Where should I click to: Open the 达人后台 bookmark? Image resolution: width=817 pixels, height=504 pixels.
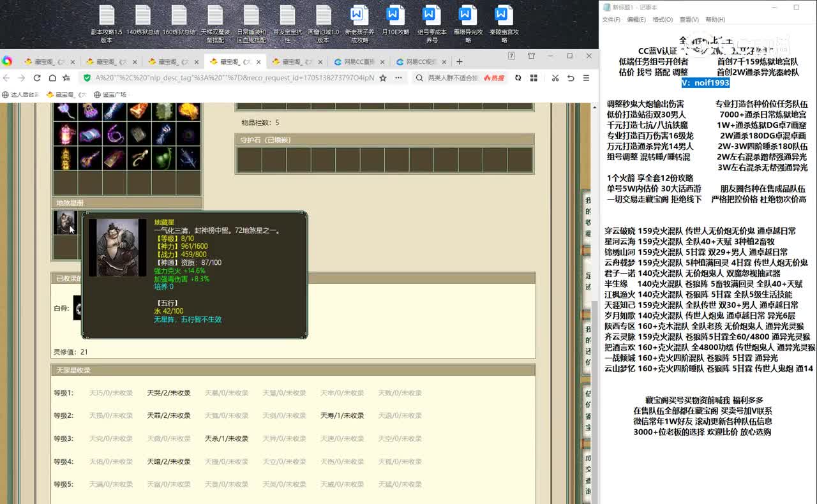[20, 94]
